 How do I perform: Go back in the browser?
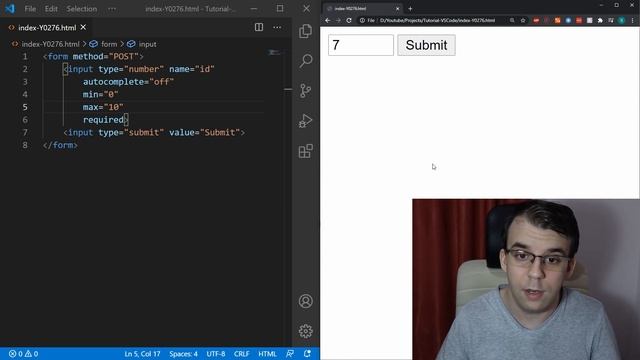point(327,20)
